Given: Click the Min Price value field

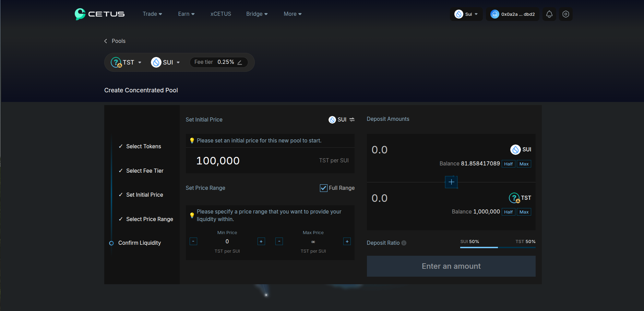Looking at the screenshot, I should point(227,242).
